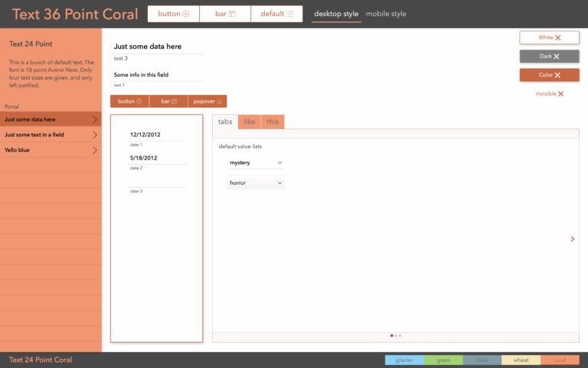Choose the 'wheat' color theme swatch
The height and width of the screenshot is (368, 588).
pyautogui.click(x=521, y=360)
